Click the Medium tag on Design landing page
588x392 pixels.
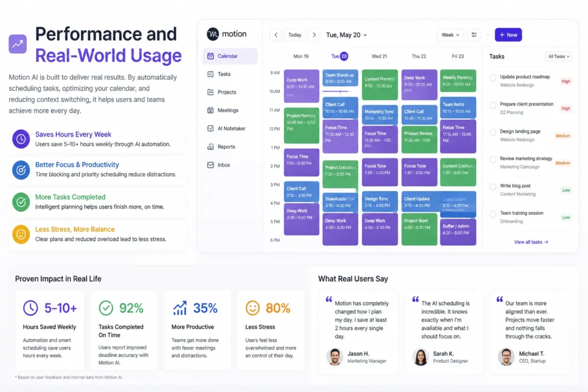pos(563,135)
